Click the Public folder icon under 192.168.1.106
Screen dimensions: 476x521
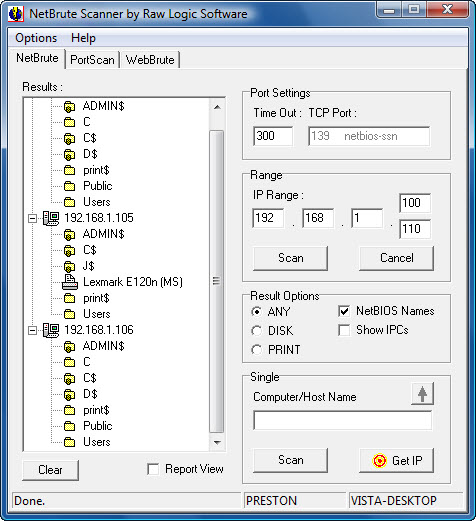[69, 426]
